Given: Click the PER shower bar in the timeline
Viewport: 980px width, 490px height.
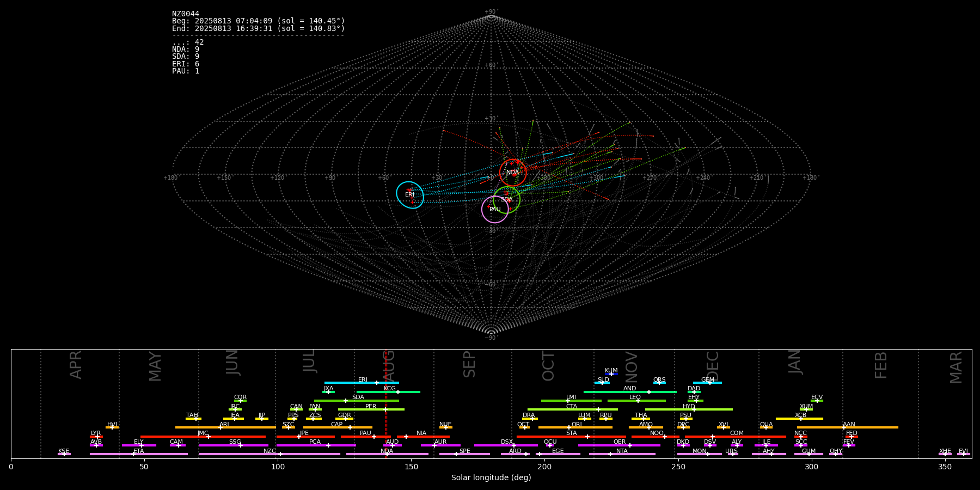Looking at the screenshot, I should coord(371,409).
